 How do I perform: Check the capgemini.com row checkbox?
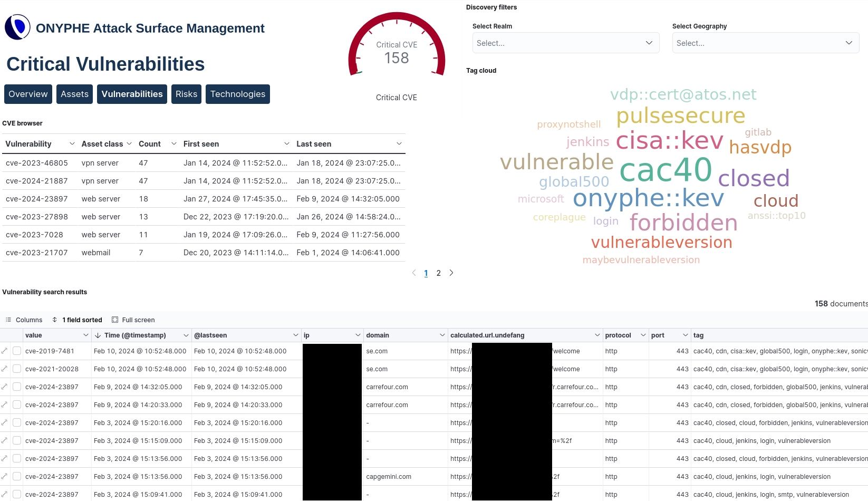pos(17,476)
